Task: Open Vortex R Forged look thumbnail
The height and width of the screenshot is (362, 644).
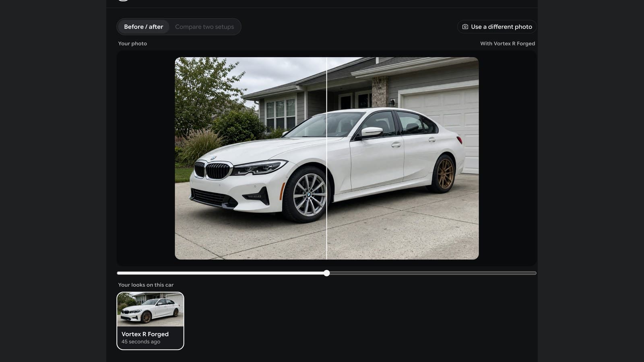Action: [150, 321]
